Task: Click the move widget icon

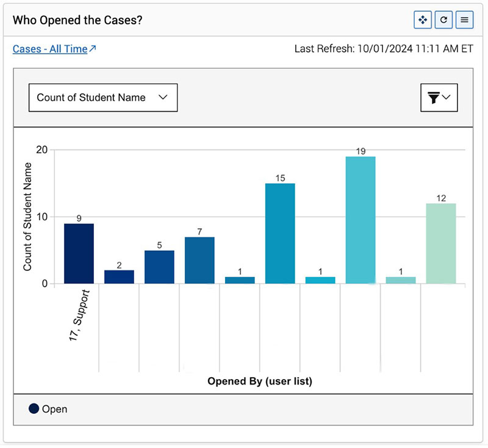Action: [x=423, y=20]
